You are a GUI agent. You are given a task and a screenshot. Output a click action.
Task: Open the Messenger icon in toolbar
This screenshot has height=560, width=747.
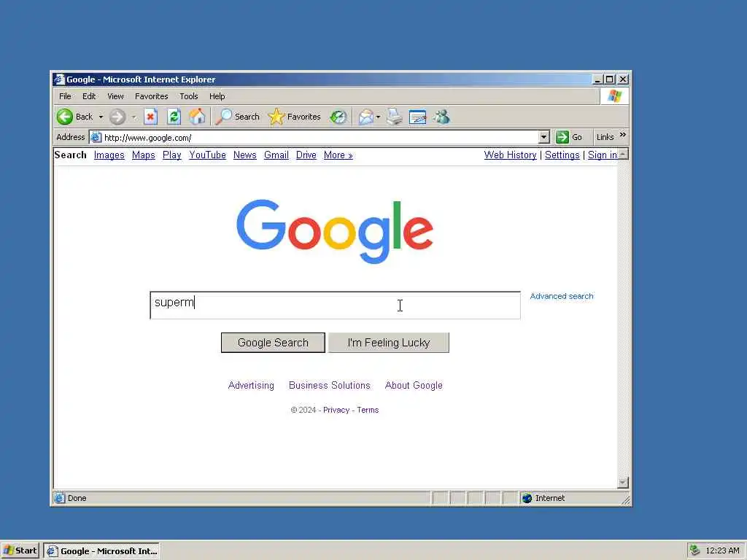(x=441, y=117)
